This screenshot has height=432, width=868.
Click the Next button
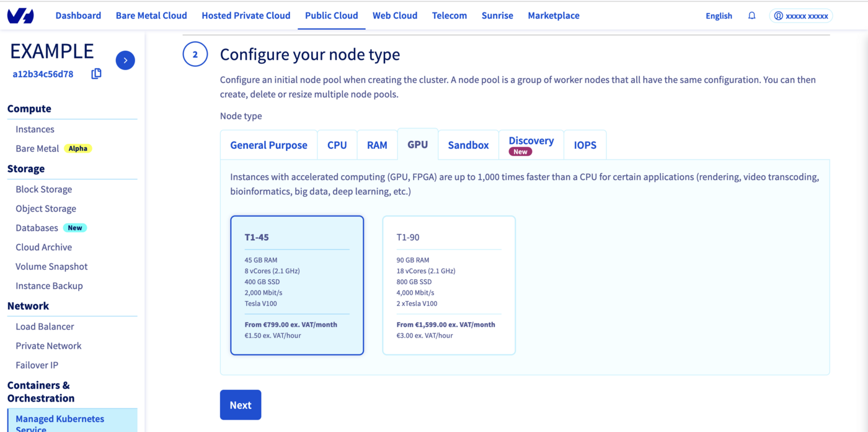240,405
